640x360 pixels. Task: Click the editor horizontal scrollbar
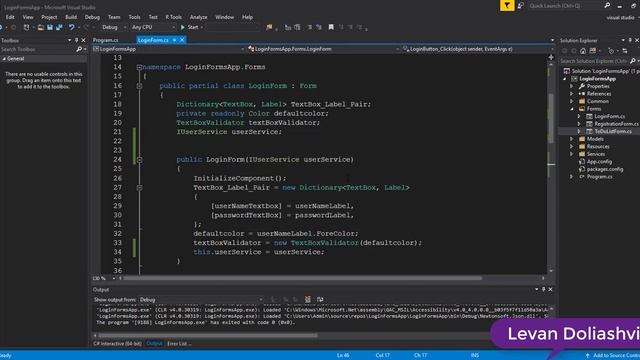tap(302, 278)
